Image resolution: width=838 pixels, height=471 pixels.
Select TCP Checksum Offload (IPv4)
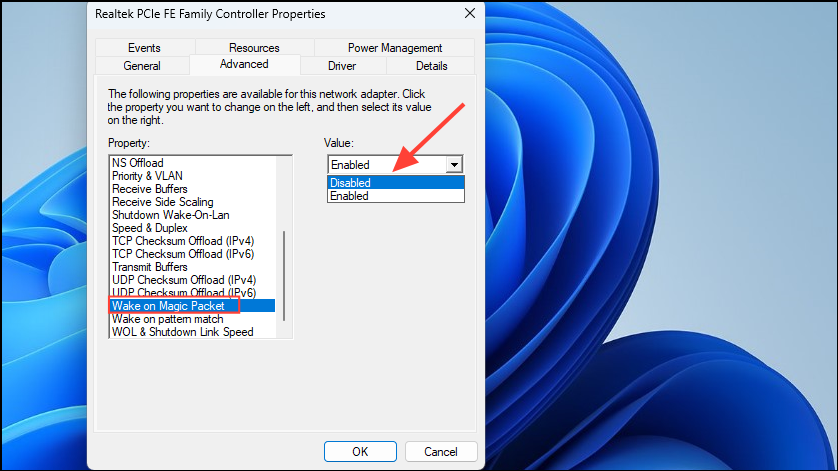coord(183,241)
